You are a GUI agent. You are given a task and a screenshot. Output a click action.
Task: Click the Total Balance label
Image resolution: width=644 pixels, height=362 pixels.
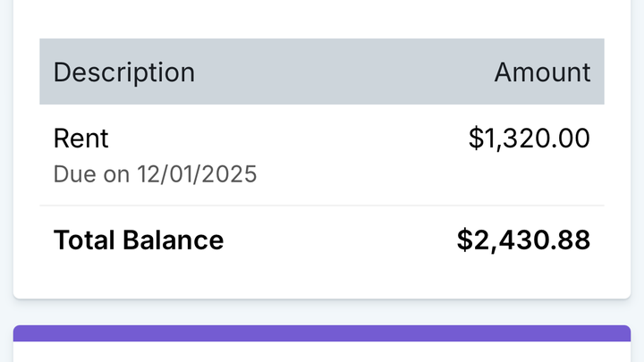tap(139, 240)
